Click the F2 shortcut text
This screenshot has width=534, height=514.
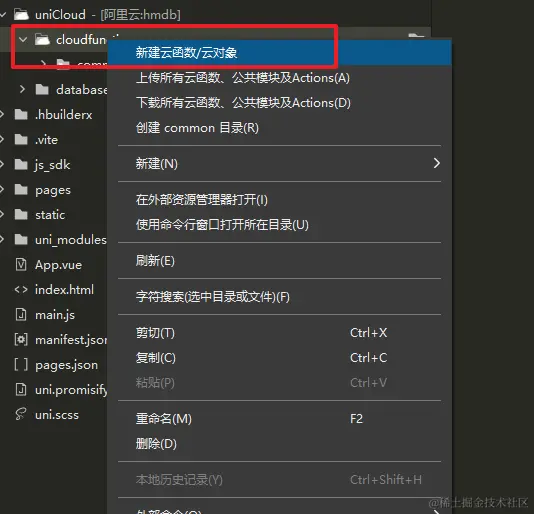pyautogui.click(x=356, y=419)
